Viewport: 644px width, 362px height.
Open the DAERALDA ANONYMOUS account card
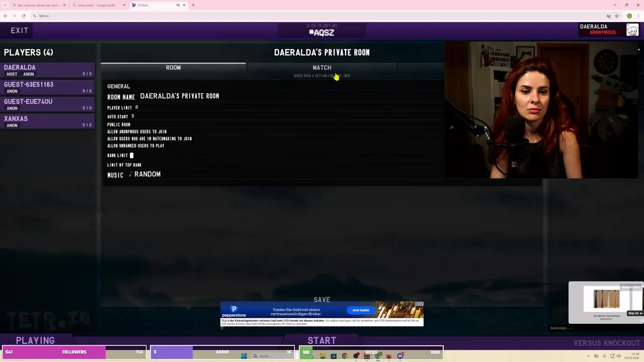609,30
